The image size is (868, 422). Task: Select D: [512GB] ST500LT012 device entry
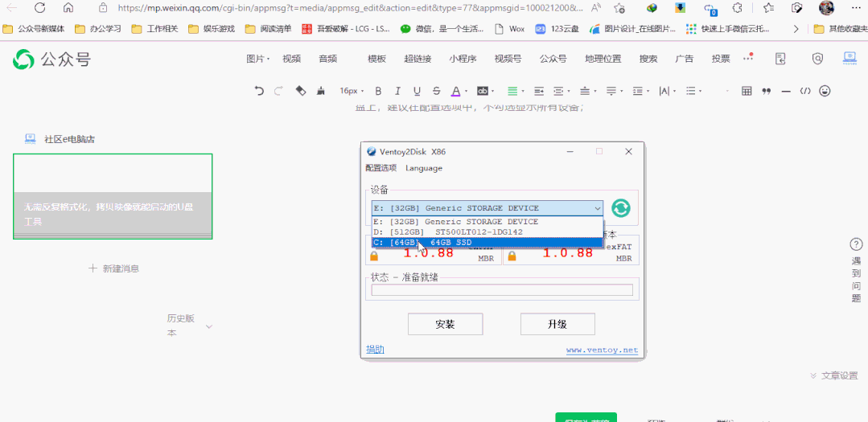click(487, 231)
